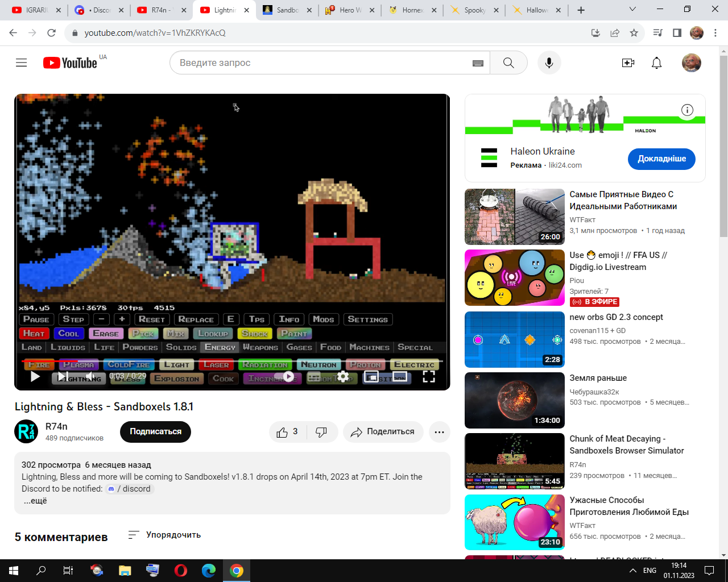Open the R74n channel name link under the title
This screenshot has height=582, width=728.
click(x=56, y=426)
